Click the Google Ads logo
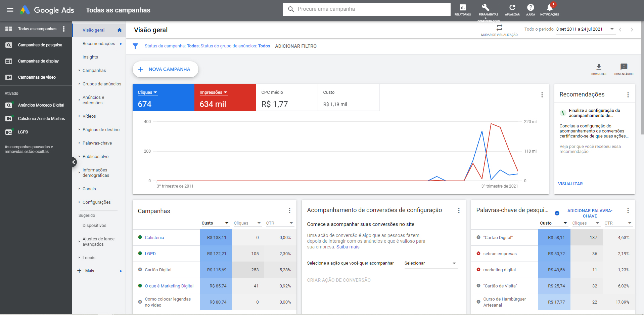Image resolution: width=644 pixels, height=315 pixels. click(47, 10)
